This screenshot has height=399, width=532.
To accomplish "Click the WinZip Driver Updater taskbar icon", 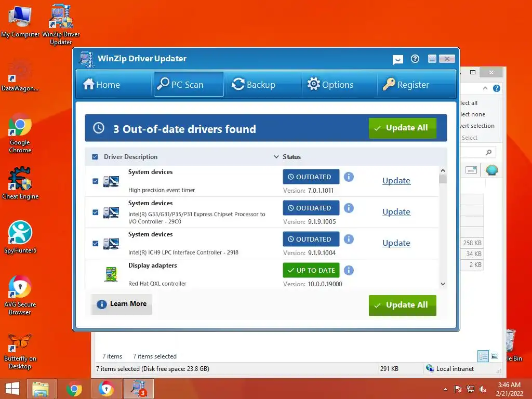I will 138,389.
